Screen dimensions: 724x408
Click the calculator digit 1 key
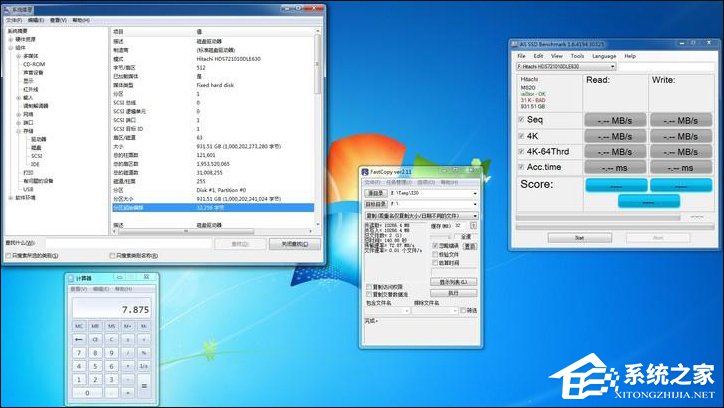coord(79,379)
